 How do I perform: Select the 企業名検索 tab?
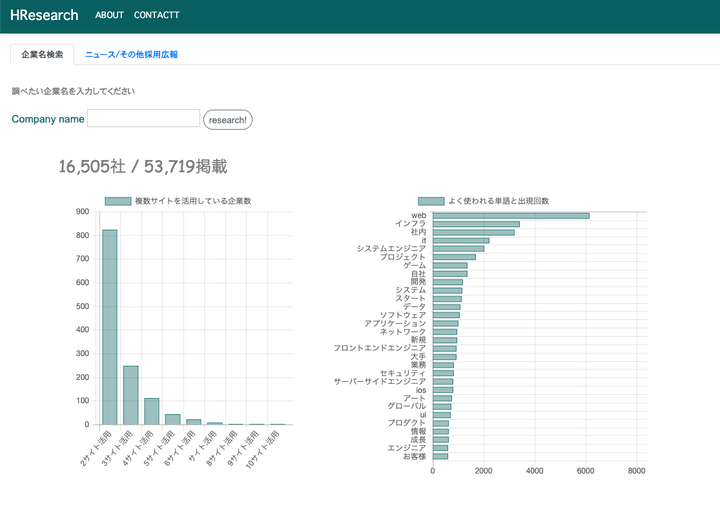click(x=42, y=54)
